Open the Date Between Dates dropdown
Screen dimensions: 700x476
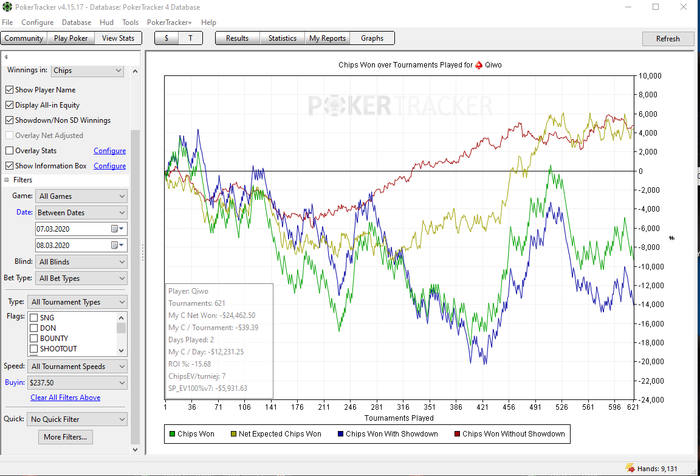82,213
